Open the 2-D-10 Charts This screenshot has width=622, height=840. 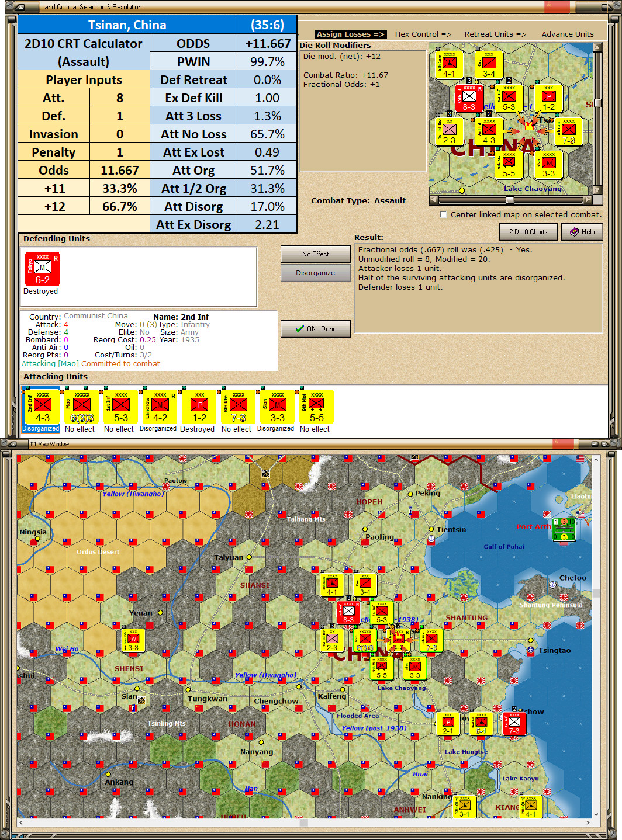tap(528, 232)
